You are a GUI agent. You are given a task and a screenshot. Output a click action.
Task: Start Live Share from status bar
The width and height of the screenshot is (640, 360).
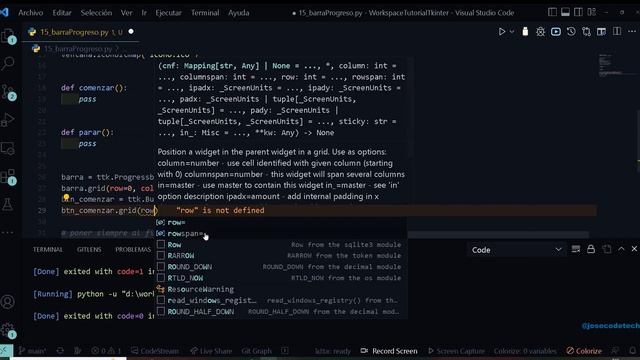point(211,351)
